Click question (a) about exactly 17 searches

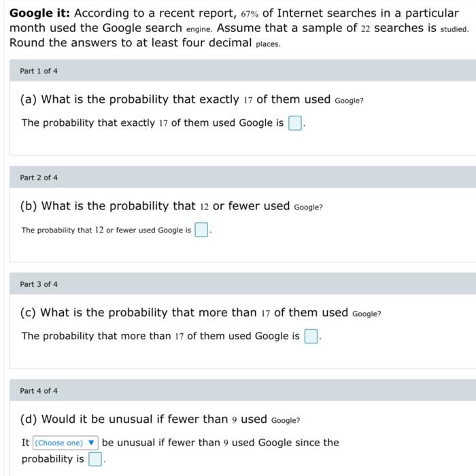pos(192,99)
